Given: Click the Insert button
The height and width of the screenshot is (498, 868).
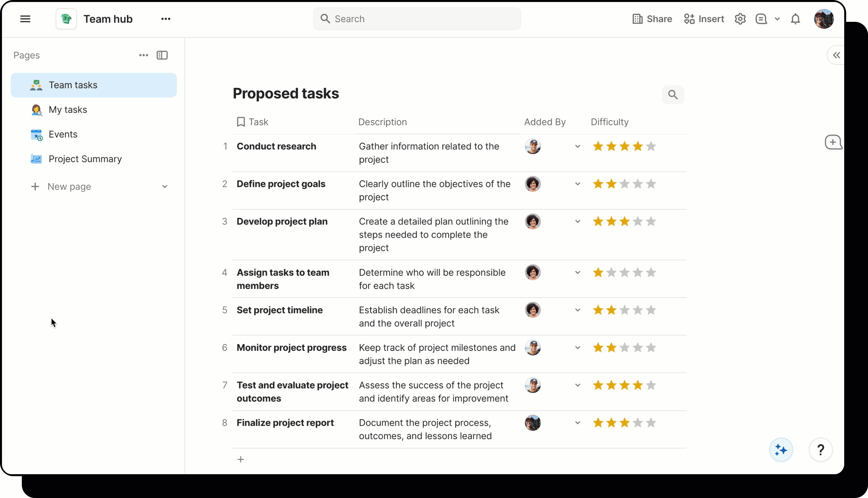Looking at the screenshot, I should [x=704, y=19].
